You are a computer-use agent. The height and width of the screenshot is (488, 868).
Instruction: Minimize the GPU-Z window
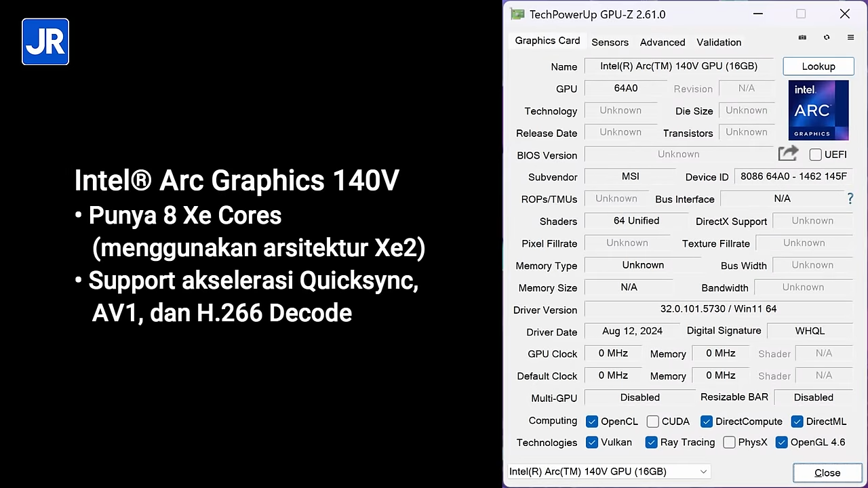click(758, 14)
